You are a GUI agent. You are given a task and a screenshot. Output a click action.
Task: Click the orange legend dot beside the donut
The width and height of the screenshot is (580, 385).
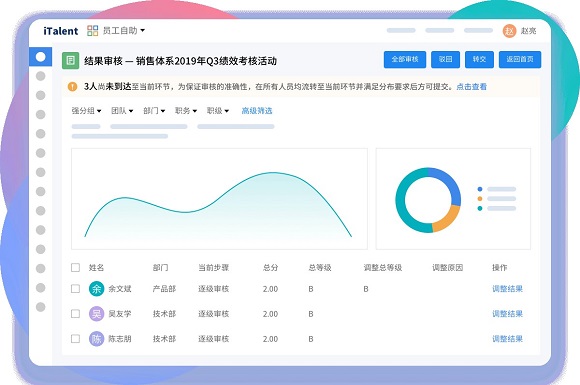point(480,199)
